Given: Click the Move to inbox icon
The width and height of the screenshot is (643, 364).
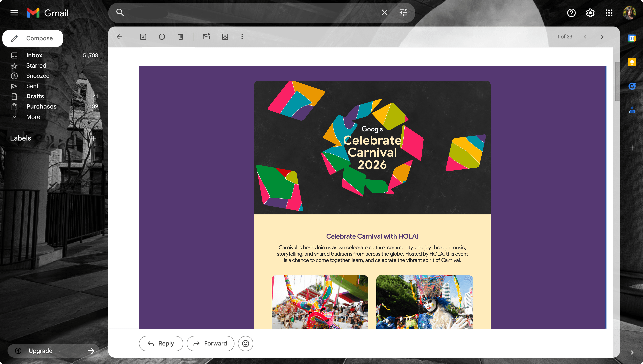Looking at the screenshot, I should (225, 37).
